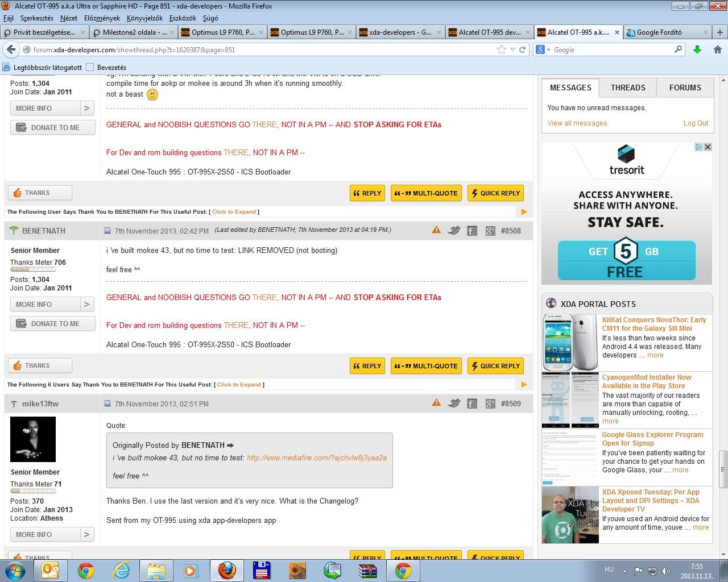Screen dimensions: 728x582
Task: Show hidden system tray icons arrow
Action: 624,571
